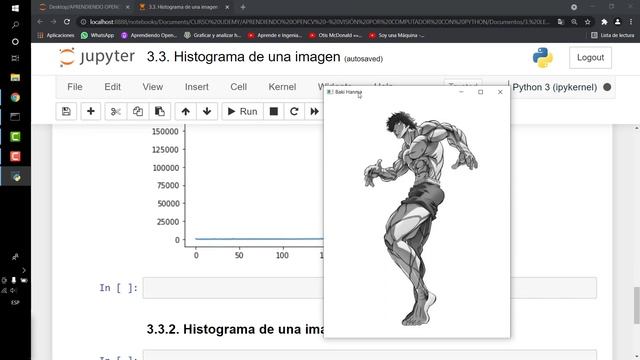Image resolution: width=640 pixels, height=360 pixels.
Task: Open Aplicaciones bookmarks shortcut
Action: tap(56, 36)
